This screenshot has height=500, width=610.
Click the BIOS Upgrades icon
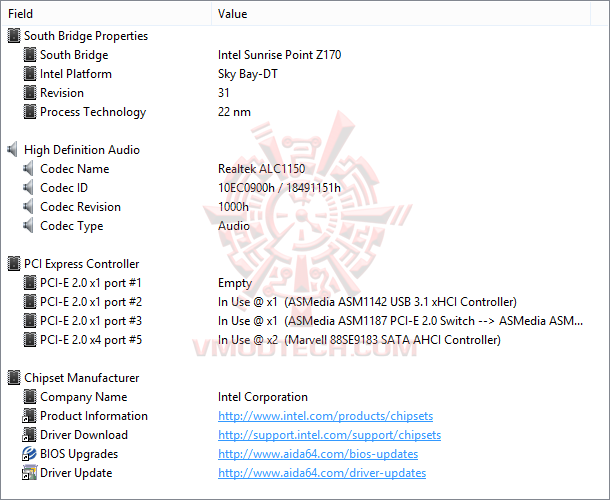29,454
